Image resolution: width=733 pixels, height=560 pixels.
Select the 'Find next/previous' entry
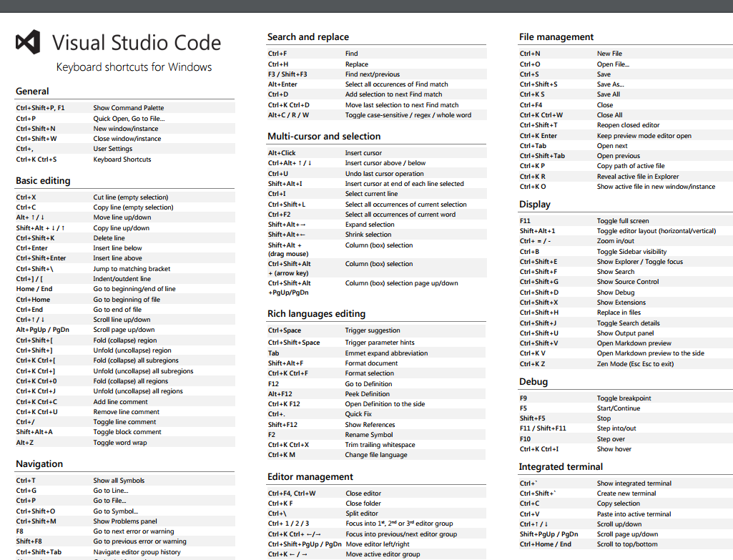[x=373, y=74]
